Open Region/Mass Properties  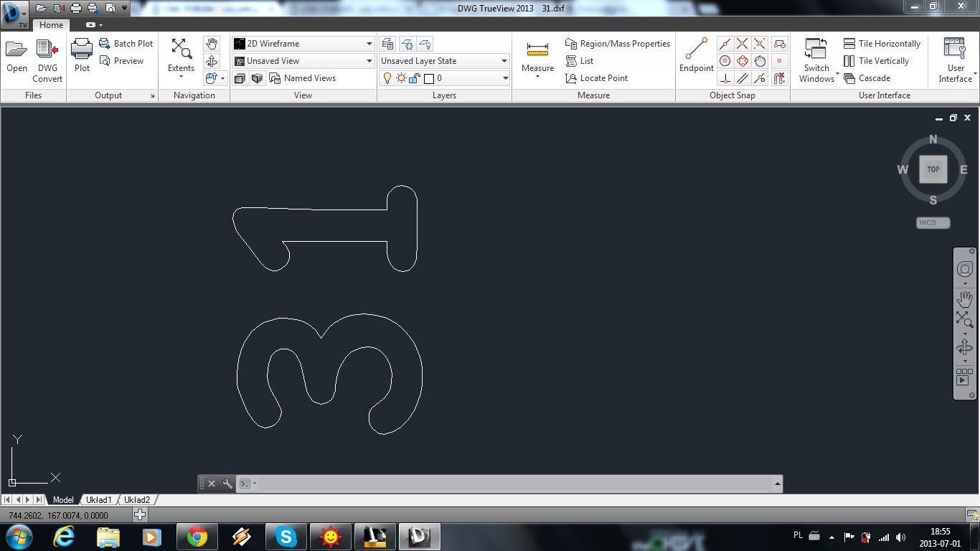[617, 44]
